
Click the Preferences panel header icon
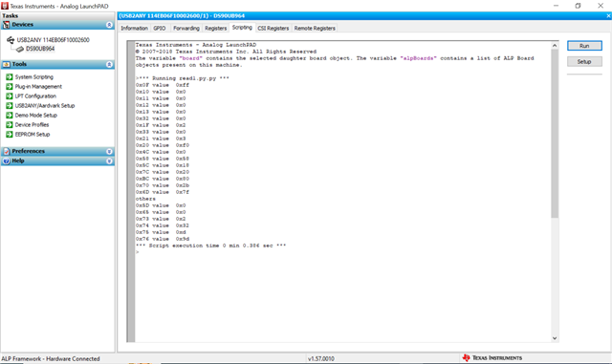coord(7,151)
